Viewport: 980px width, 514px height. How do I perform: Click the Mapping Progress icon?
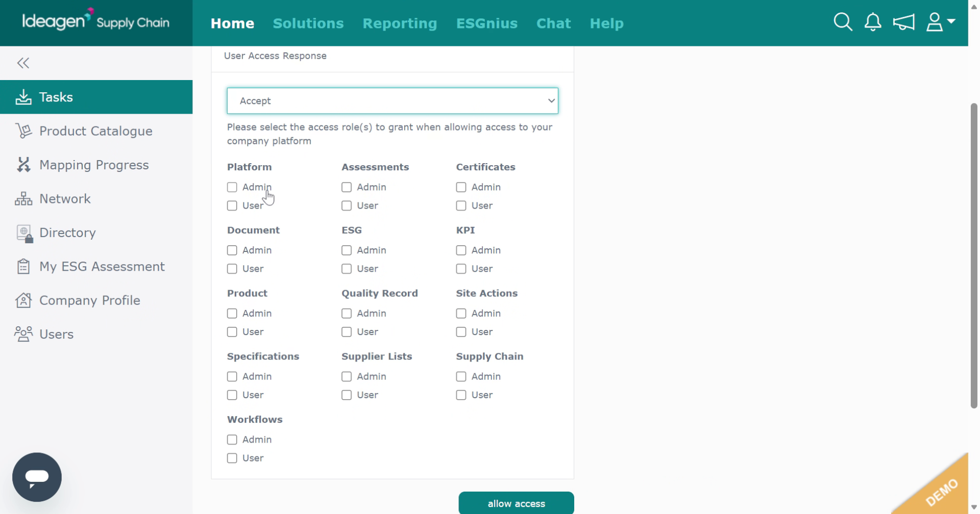(x=23, y=165)
